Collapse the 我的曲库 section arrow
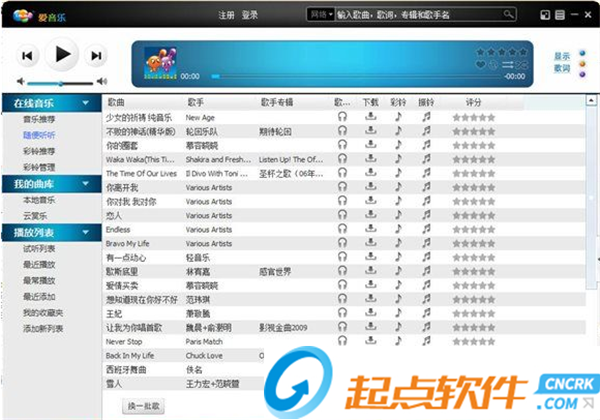The height and width of the screenshot is (420, 600). tap(86, 184)
